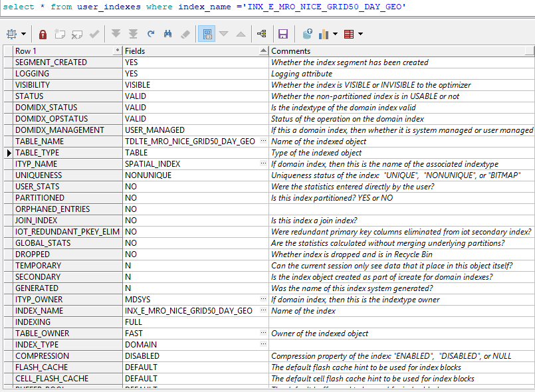Click the refresh query arrow icon
This screenshot has width=535, height=392.
point(151,34)
